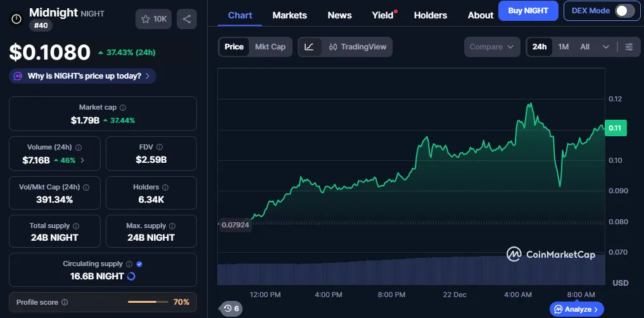
Task: Open the Markets tab
Action: [289, 16]
